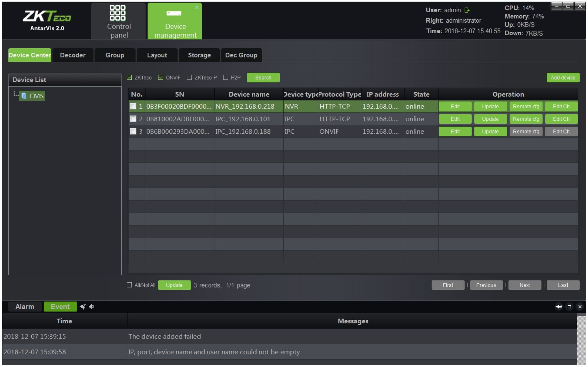Click Remote cfg for the NVR device

tap(526, 107)
